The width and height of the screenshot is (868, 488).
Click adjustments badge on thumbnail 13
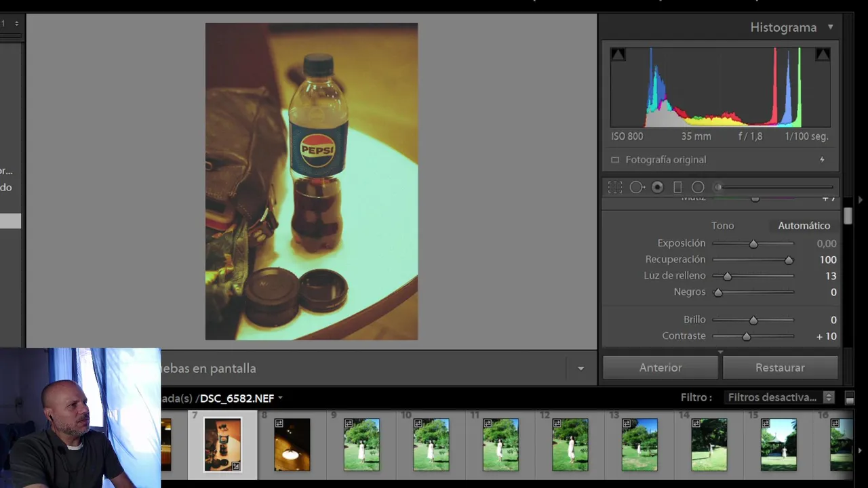click(627, 424)
